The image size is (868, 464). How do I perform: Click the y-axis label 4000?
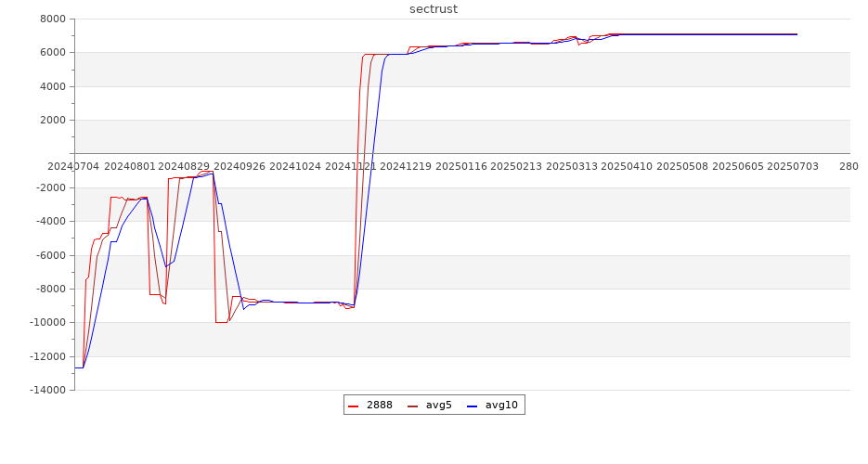click(53, 86)
